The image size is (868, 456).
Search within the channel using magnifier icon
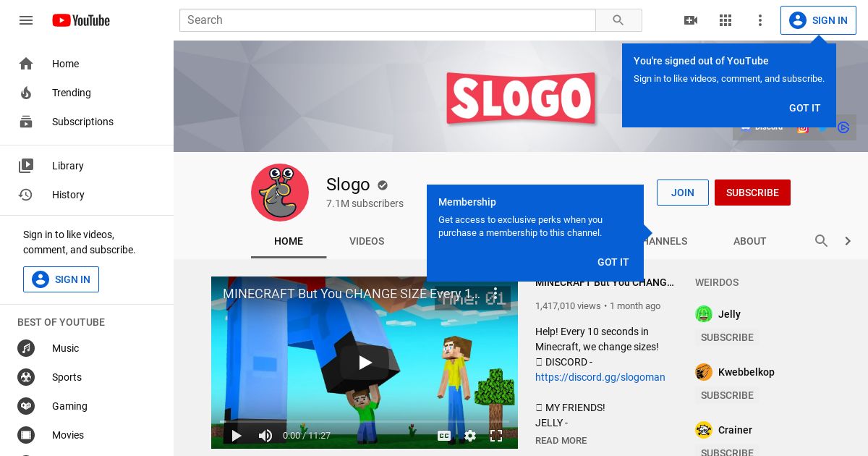[x=822, y=241]
